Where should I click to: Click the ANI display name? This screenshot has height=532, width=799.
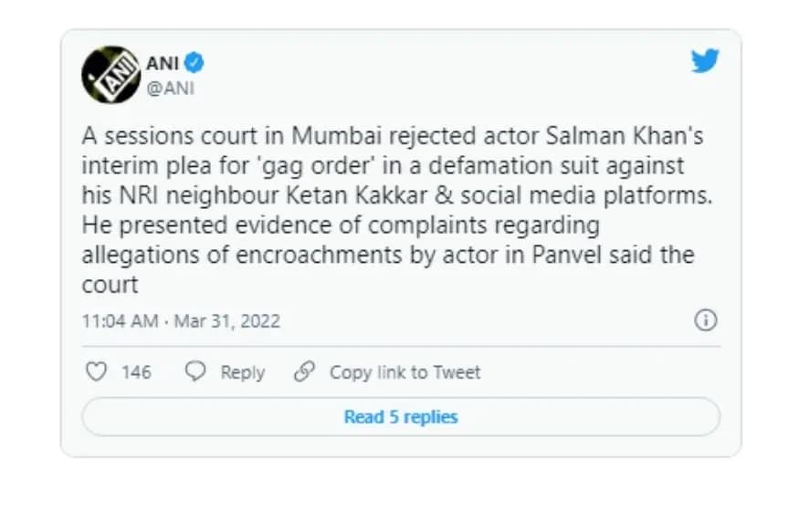(163, 63)
